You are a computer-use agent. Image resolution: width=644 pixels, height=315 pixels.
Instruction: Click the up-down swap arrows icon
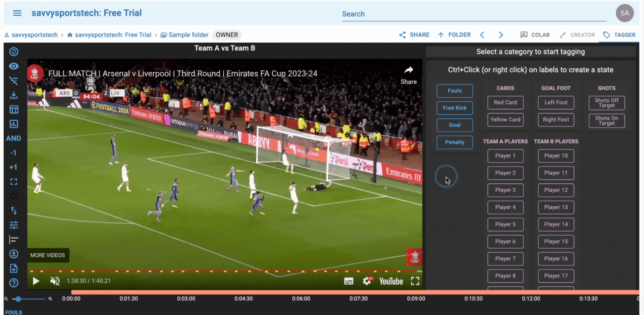(14, 210)
